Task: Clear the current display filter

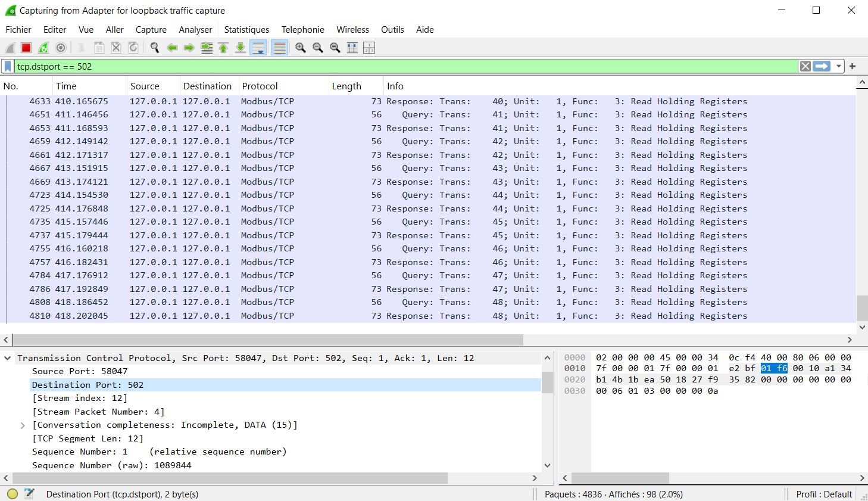Action: pos(805,66)
